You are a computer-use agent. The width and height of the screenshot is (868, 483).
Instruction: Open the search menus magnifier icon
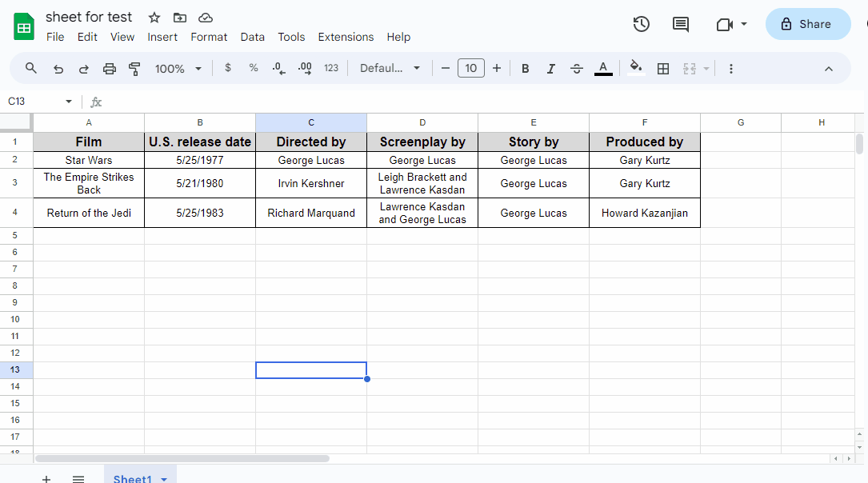(31, 69)
